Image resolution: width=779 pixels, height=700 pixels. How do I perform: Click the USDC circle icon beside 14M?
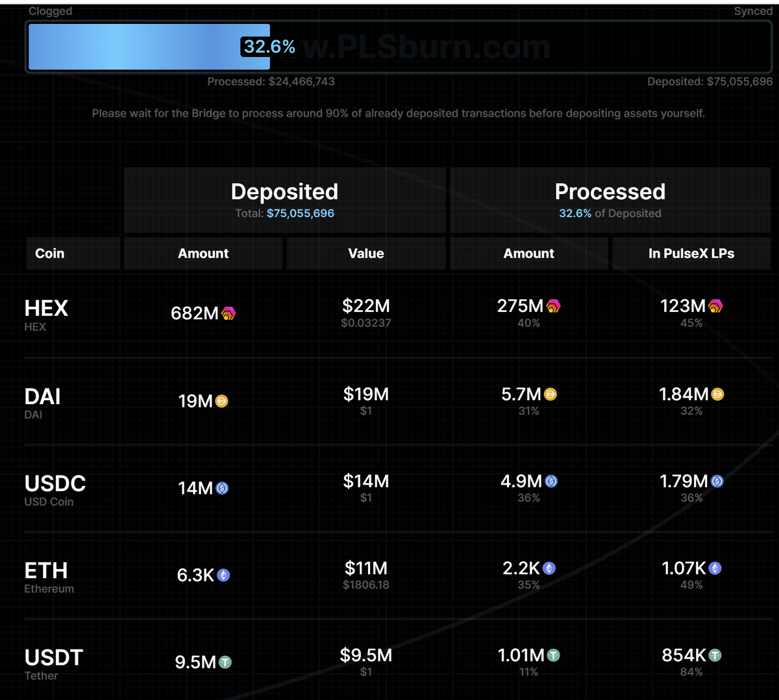coord(221,488)
